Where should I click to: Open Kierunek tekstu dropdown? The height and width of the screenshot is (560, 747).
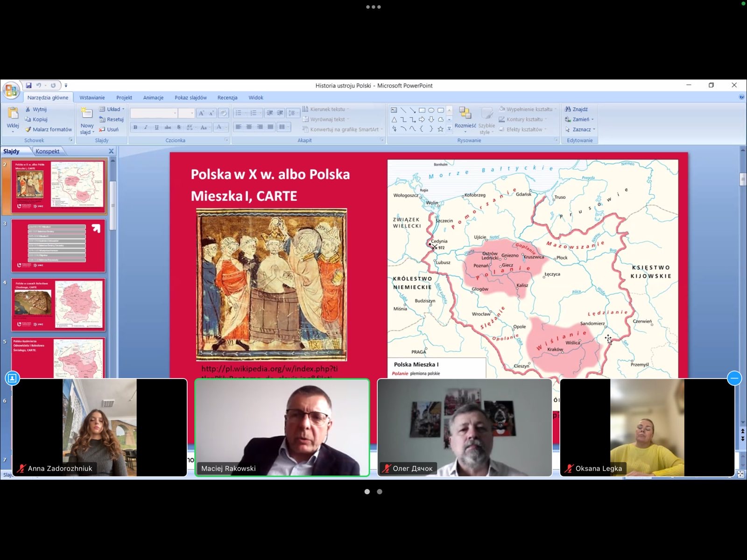[x=326, y=109]
